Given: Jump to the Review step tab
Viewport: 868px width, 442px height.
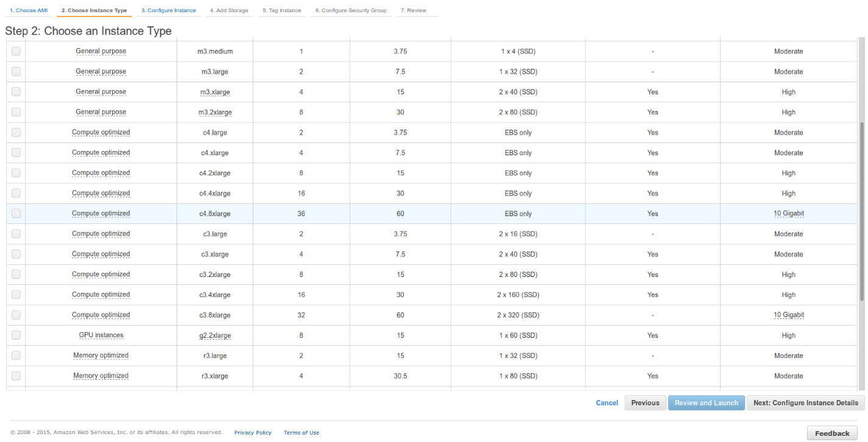Looking at the screenshot, I should click(x=414, y=10).
